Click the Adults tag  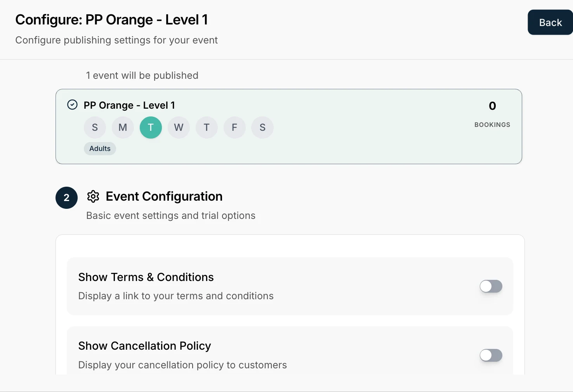(100, 149)
